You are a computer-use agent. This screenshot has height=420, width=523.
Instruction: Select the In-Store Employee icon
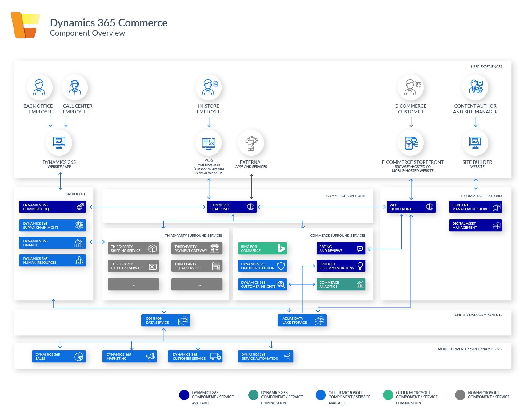[x=209, y=87]
